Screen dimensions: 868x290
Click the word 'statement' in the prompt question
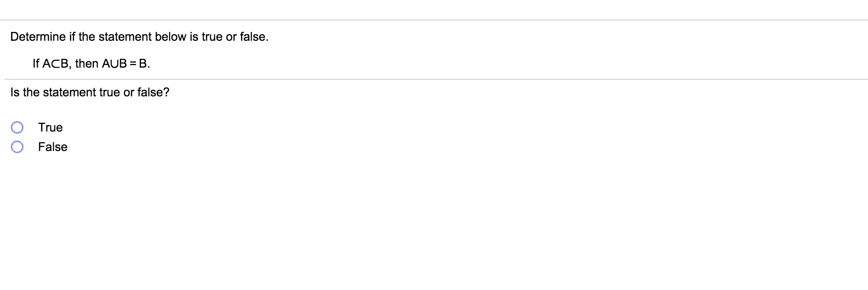pos(70,92)
